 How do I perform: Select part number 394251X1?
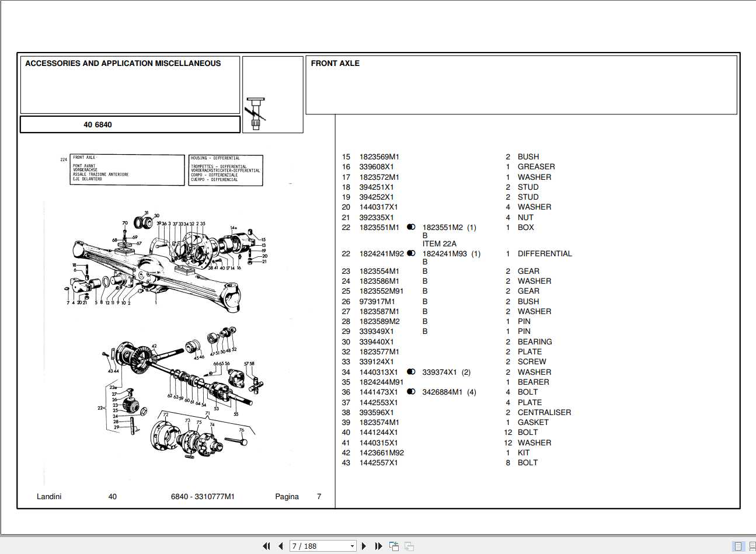[x=377, y=187]
